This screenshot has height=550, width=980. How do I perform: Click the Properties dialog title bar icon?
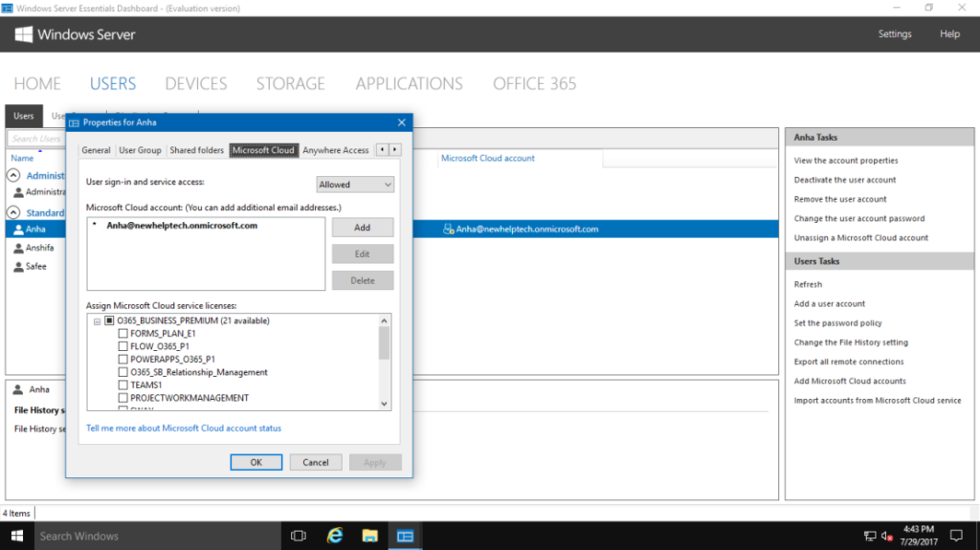point(75,123)
